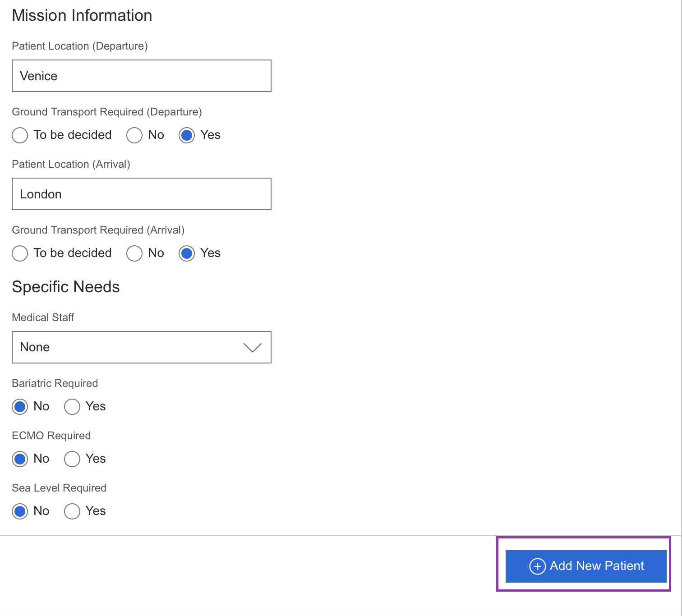Pick Yes for Sea Level Required

click(x=72, y=511)
